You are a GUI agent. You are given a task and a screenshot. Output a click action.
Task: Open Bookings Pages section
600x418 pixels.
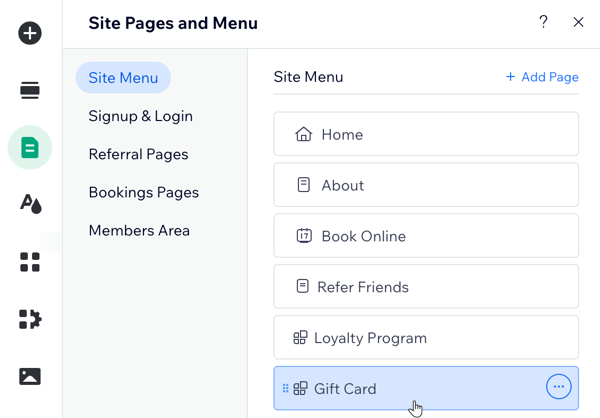click(143, 192)
